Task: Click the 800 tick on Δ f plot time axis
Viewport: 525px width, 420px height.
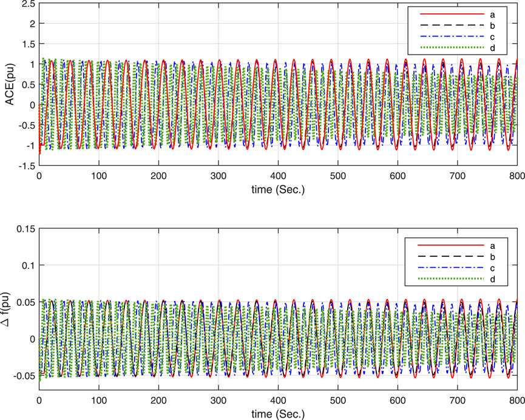Action: pyautogui.click(x=517, y=400)
